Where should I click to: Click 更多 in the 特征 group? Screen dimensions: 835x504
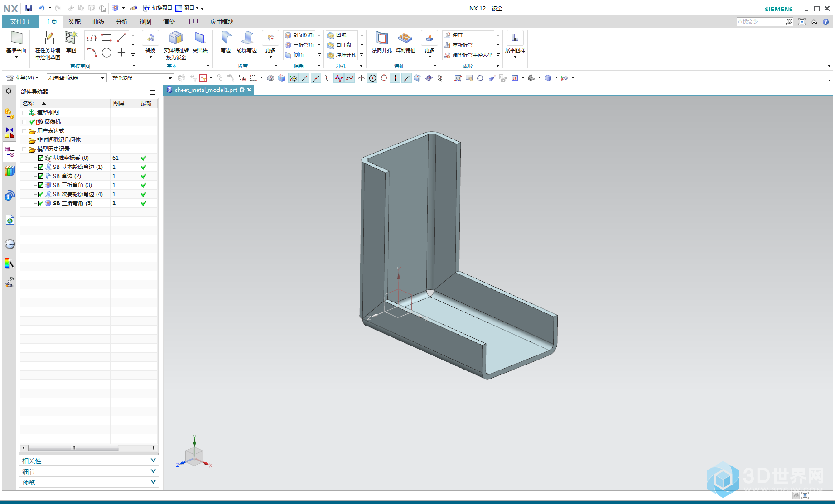pos(430,44)
